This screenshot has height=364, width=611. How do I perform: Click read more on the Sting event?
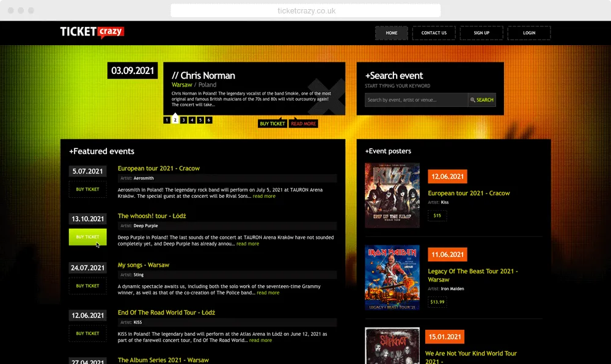(x=268, y=293)
